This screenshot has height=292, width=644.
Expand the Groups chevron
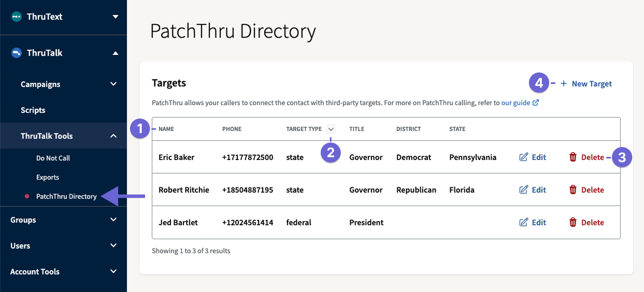pos(113,220)
